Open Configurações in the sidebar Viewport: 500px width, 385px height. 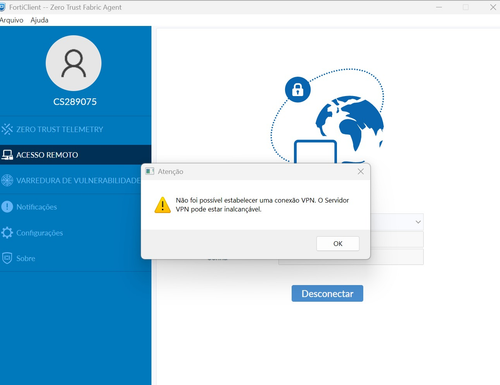tap(76, 233)
